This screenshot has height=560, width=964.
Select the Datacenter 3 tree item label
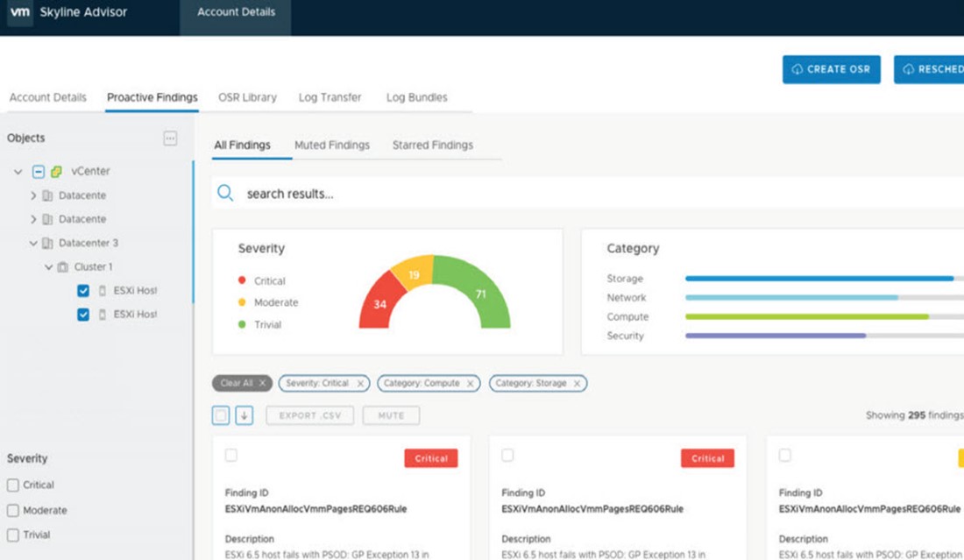tap(89, 244)
